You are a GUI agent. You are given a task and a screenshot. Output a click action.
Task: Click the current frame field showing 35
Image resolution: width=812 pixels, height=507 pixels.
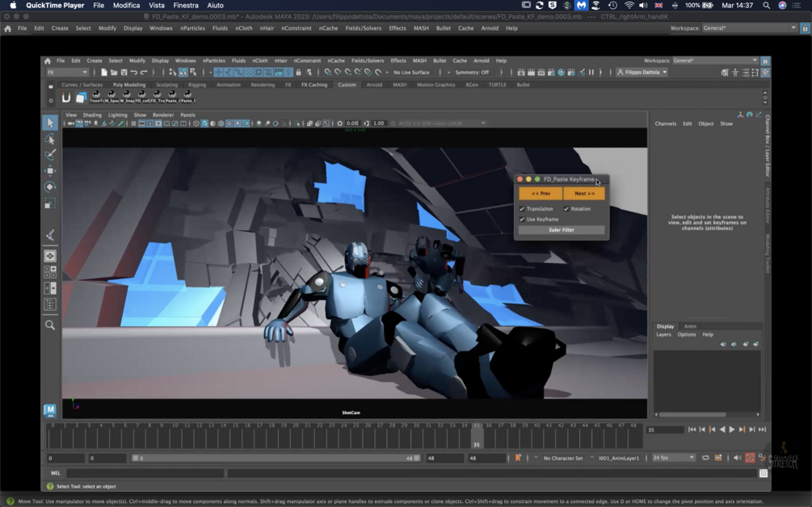(x=665, y=430)
